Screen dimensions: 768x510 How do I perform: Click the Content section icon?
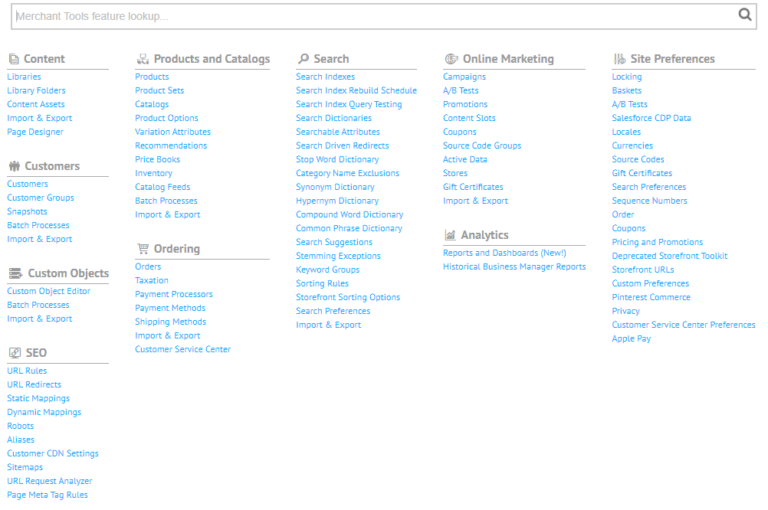pyautogui.click(x=14, y=59)
